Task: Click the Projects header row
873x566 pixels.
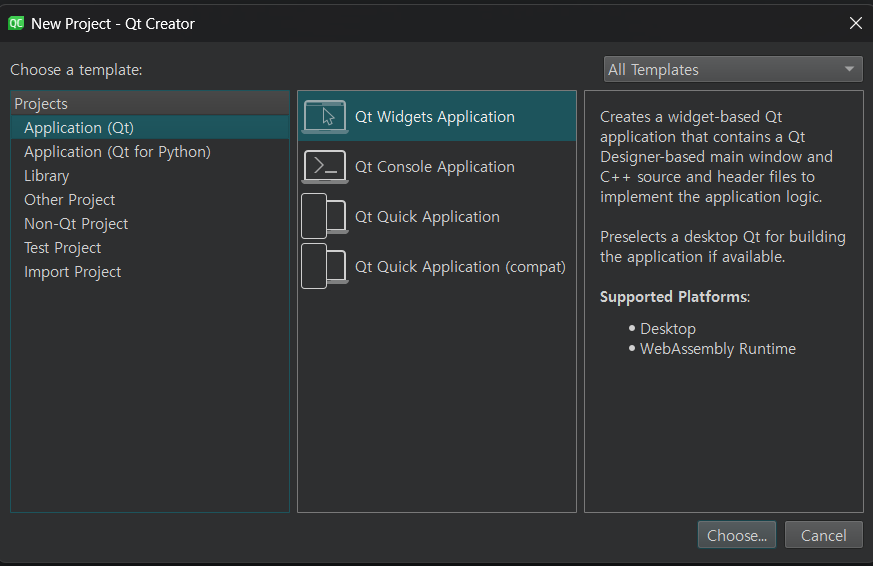Action: [x=150, y=104]
